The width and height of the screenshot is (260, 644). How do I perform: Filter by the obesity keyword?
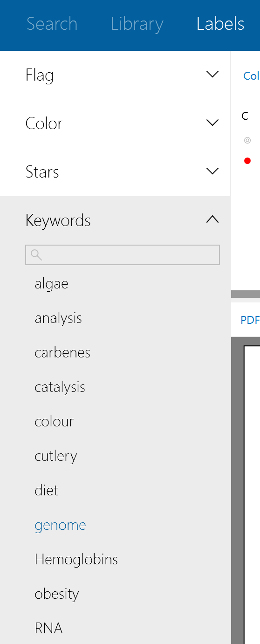tap(57, 594)
